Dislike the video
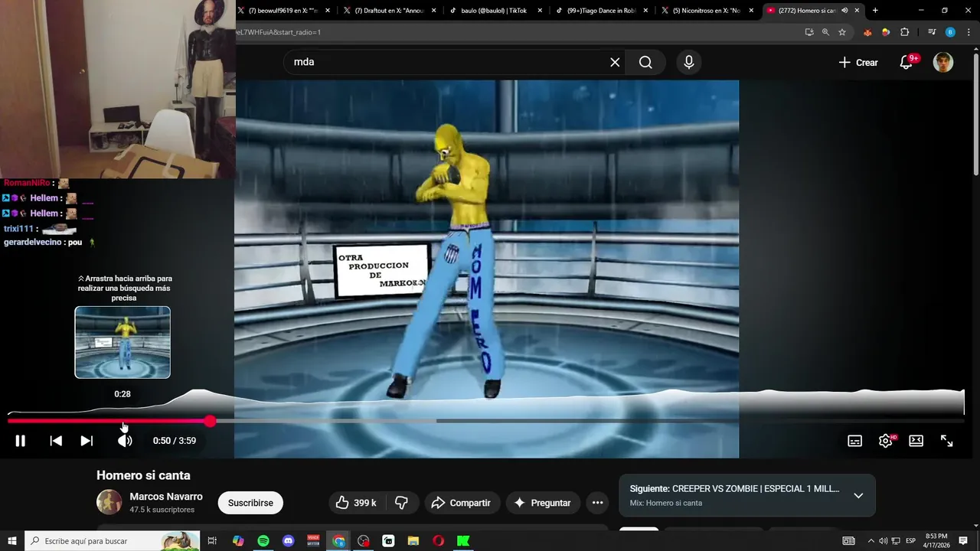Viewport: 980px width, 551px height. pos(401,503)
